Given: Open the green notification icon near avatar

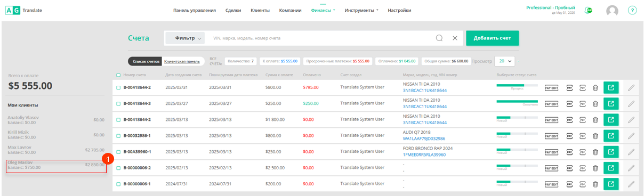Looking at the screenshot, I should (588, 10).
